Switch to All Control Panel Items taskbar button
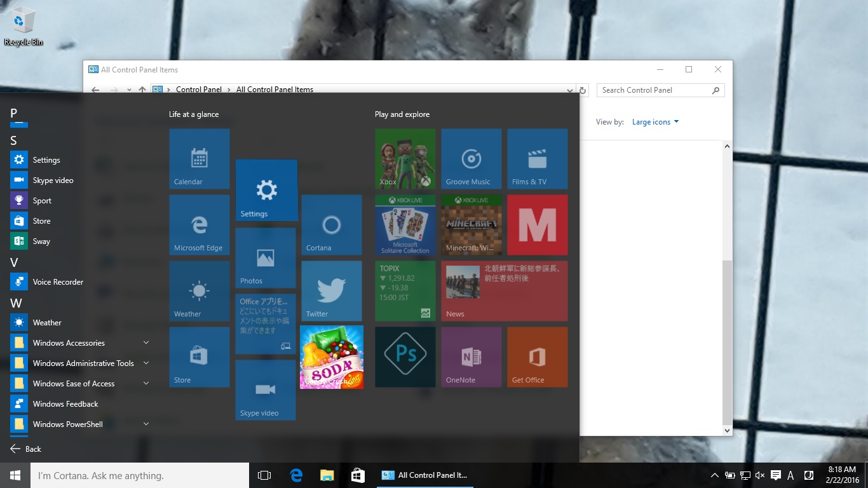 424,475
